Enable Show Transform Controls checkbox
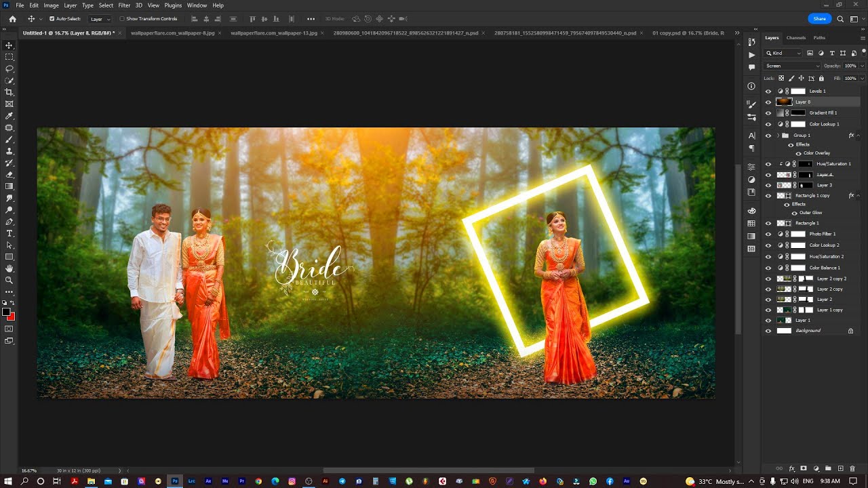Image resolution: width=868 pixels, height=488 pixels. coord(121,19)
